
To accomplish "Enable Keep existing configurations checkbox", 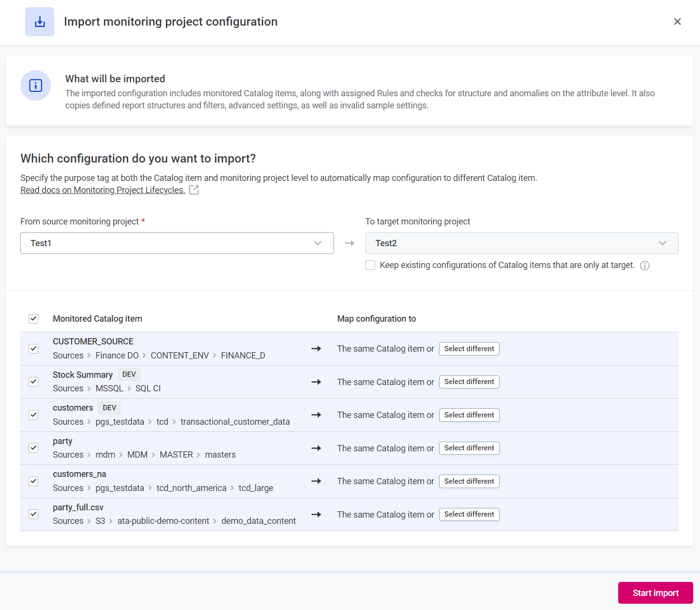I will (x=370, y=265).
